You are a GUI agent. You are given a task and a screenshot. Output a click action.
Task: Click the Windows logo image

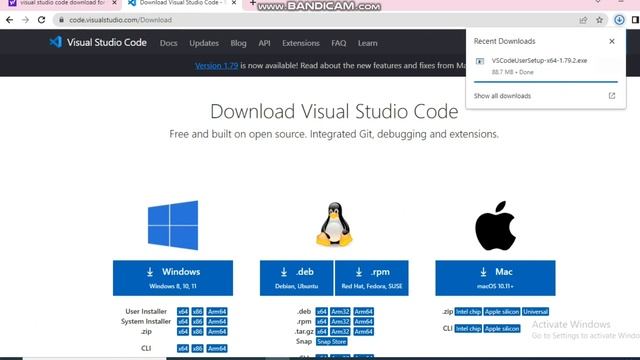click(173, 225)
